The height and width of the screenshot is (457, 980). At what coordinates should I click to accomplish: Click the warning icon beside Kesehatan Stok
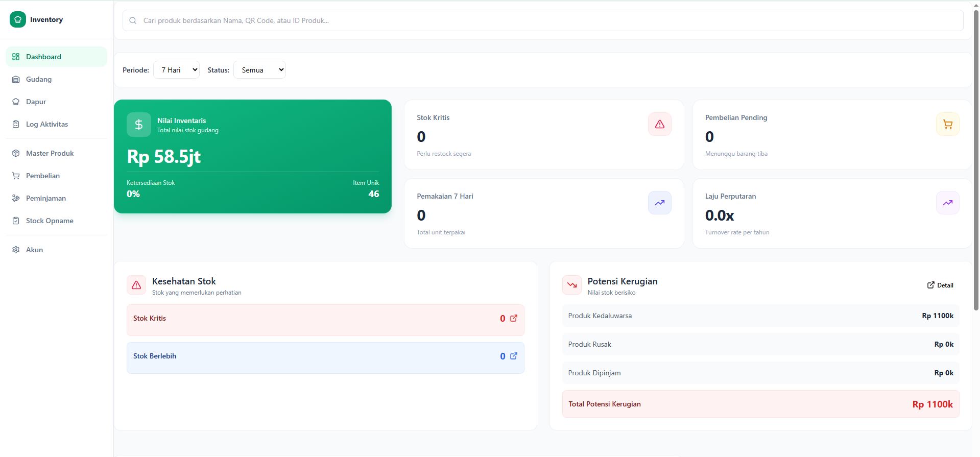click(x=136, y=285)
